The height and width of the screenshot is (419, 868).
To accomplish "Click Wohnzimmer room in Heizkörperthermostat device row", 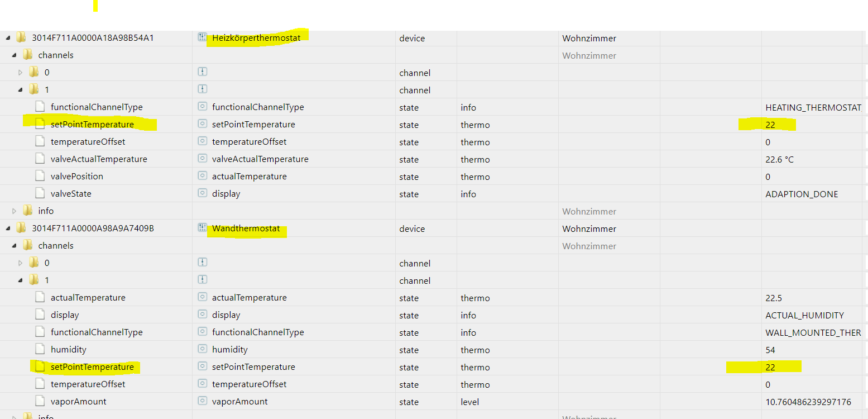I will (589, 38).
